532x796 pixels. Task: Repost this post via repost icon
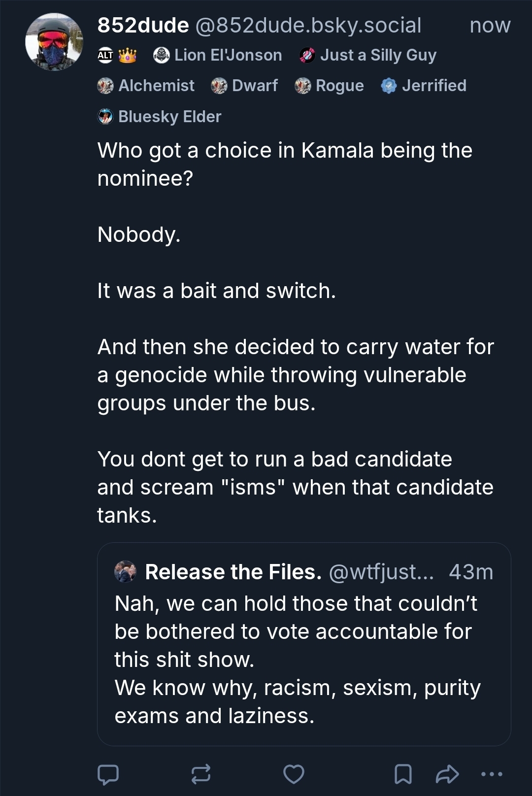point(200,774)
